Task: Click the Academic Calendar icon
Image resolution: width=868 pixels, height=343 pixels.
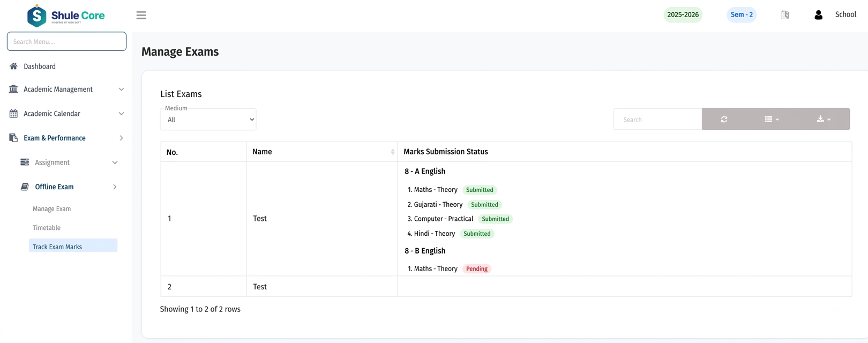Action: click(13, 114)
